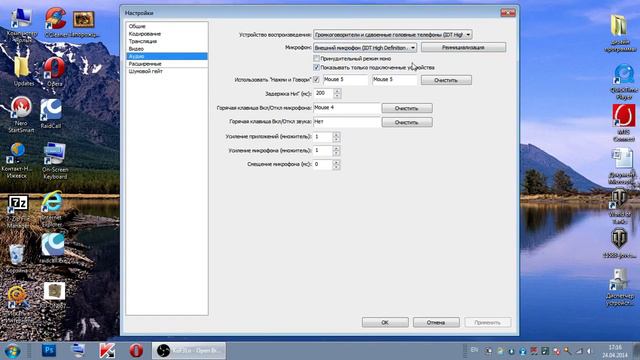Screen dimensions: 640x360
Task: Click the Reinitialize button beside microphone
Action: pyautogui.click(x=463, y=48)
